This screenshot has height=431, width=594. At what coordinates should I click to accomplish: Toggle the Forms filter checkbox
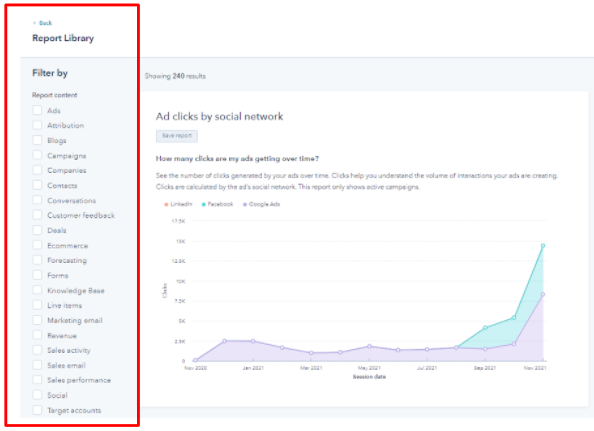tap(37, 275)
